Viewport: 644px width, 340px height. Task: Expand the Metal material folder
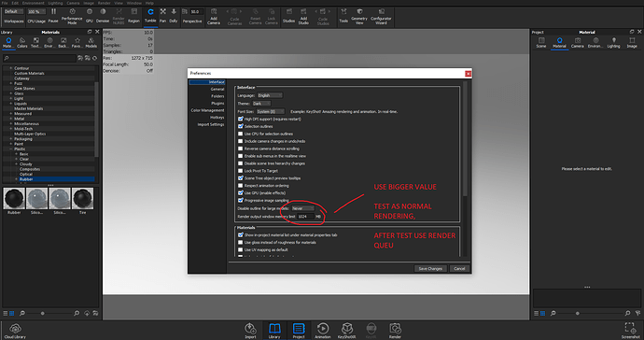click(11, 119)
